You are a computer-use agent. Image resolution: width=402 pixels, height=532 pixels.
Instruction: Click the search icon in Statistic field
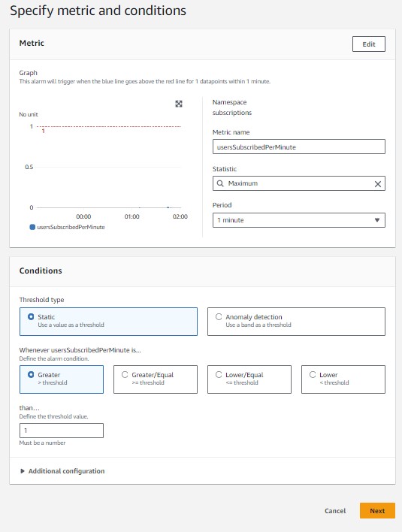coord(220,183)
